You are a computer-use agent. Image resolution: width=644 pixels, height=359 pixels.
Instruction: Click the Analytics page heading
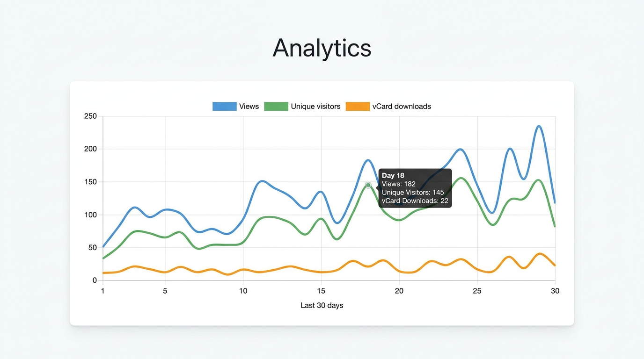[x=322, y=48]
